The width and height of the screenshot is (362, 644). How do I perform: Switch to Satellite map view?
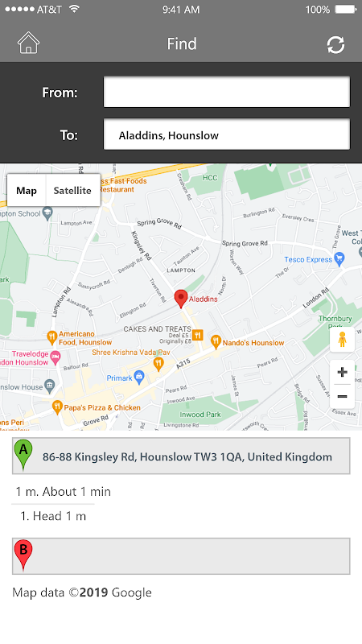(72, 191)
